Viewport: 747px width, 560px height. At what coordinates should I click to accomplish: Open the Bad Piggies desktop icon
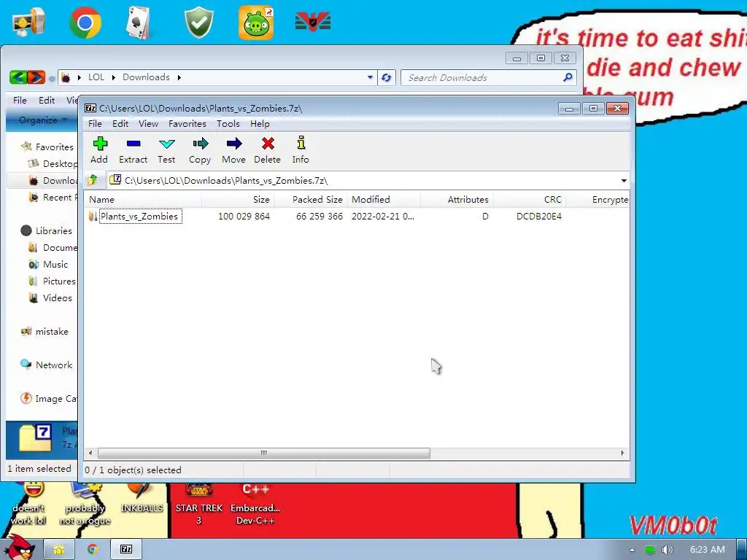(256, 23)
